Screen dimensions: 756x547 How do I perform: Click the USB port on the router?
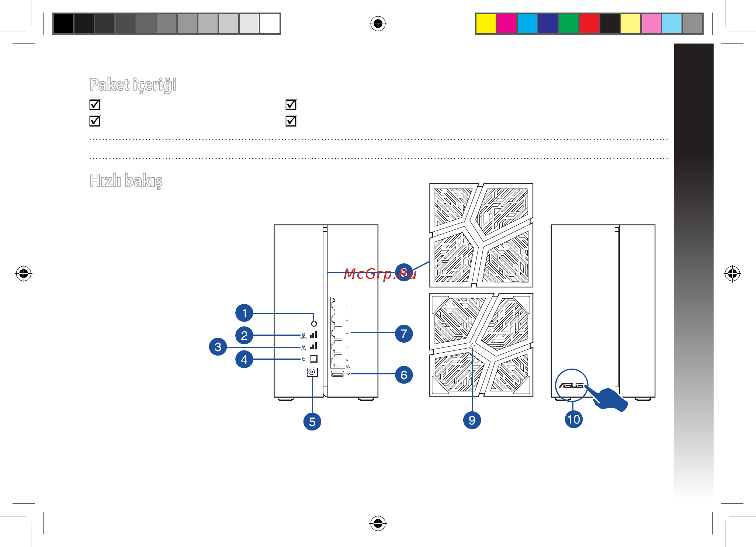coord(337,374)
